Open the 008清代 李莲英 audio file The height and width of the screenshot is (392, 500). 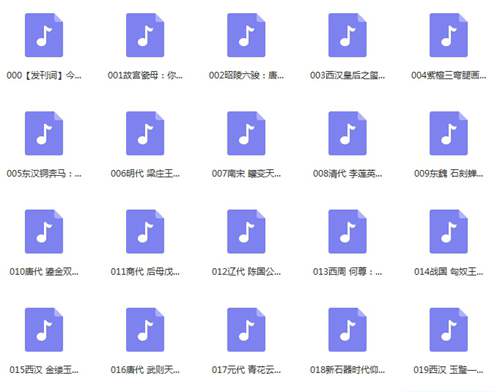347,133
